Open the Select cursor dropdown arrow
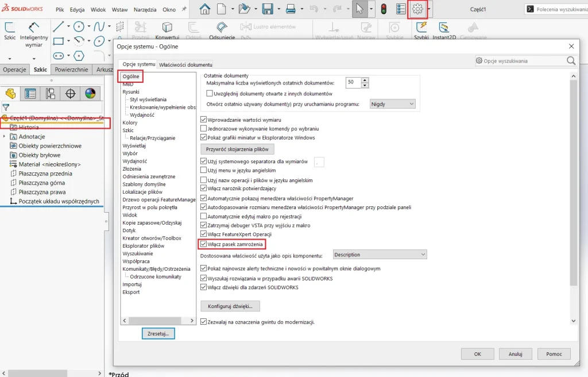The image size is (588, 377). tap(370, 9)
